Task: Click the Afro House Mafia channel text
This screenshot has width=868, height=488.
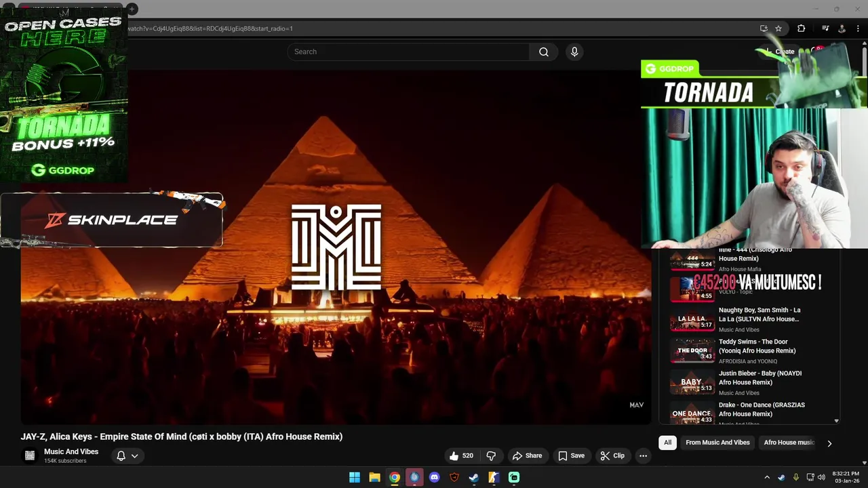Action: tap(740, 269)
